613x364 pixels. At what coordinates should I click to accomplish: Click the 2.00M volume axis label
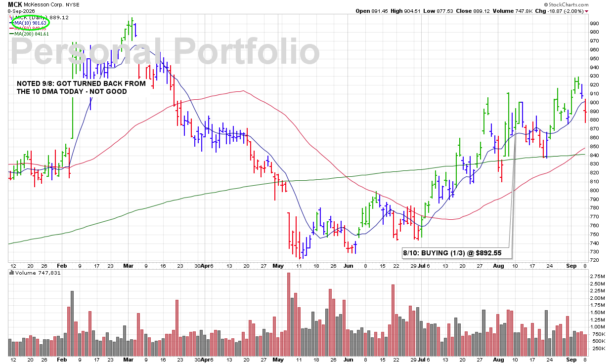pos(597,298)
